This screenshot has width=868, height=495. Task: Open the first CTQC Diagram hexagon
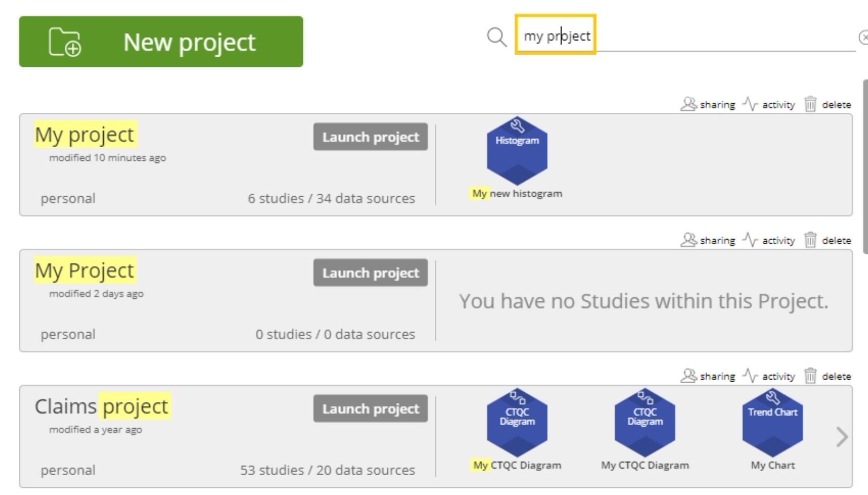pyautogui.click(x=517, y=422)
